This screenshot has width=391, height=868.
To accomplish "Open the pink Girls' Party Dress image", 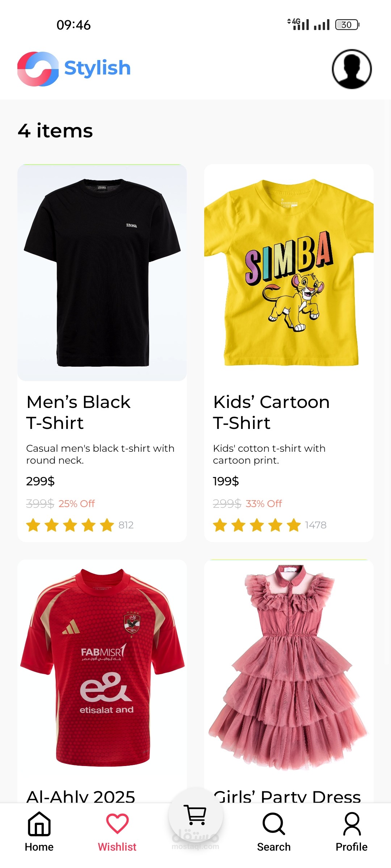I will [x=289, y=667].
